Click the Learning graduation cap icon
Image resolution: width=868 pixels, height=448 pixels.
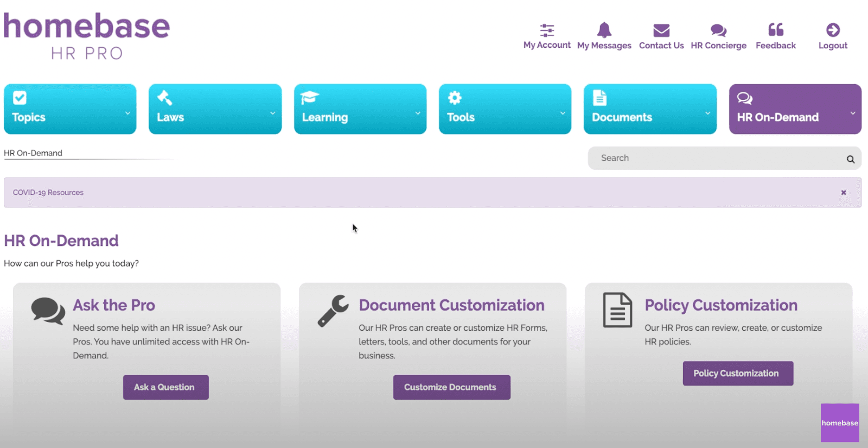310,98
